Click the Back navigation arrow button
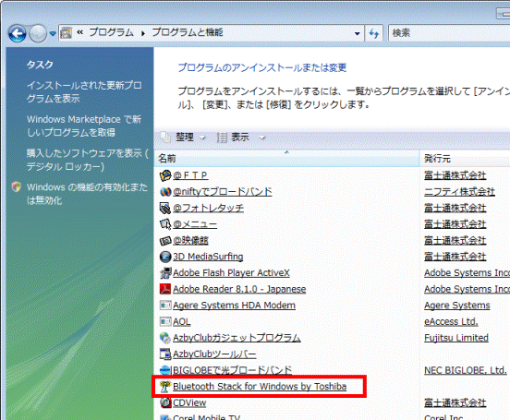510x420 pixels. 17,33
